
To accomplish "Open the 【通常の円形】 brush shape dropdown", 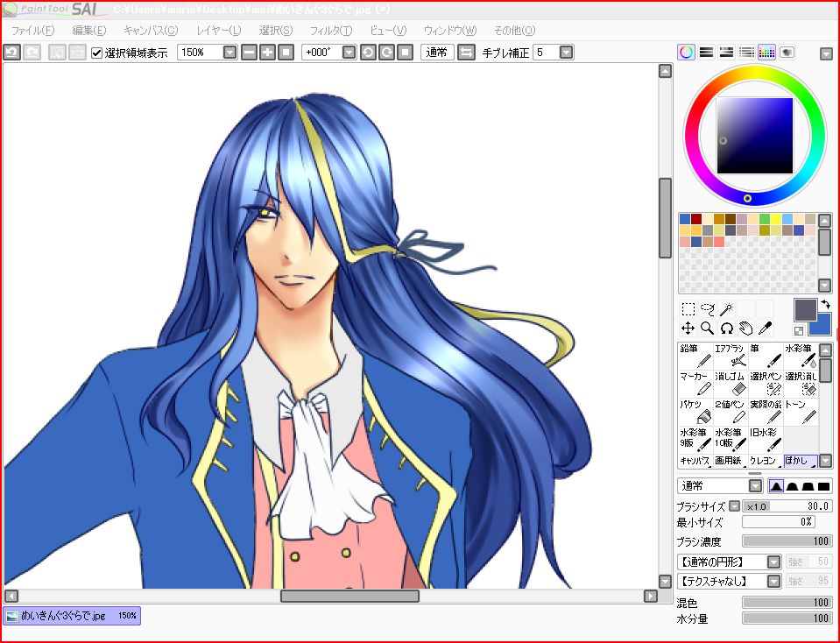I will [773, 562].
